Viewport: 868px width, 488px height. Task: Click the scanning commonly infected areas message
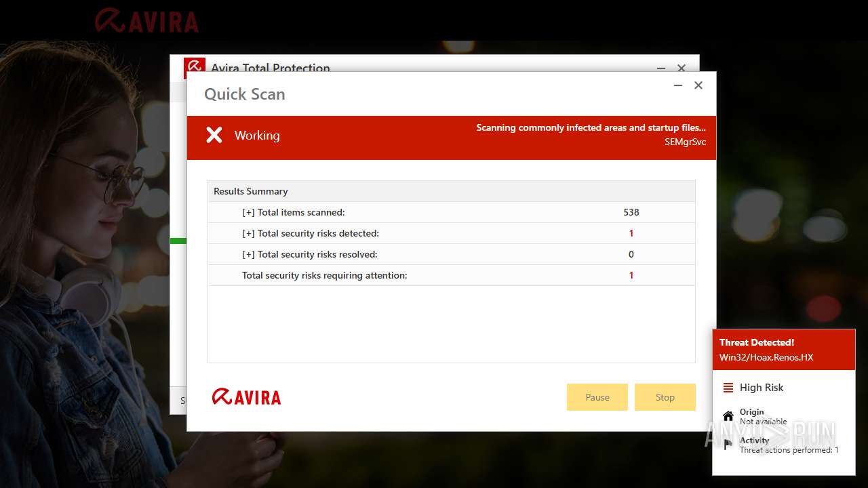[x=591, y=127]
